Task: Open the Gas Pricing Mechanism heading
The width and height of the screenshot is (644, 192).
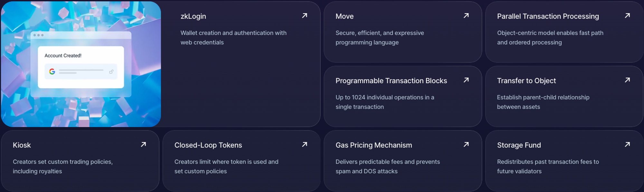Action: pyautogui.click(x=374, y=145)
